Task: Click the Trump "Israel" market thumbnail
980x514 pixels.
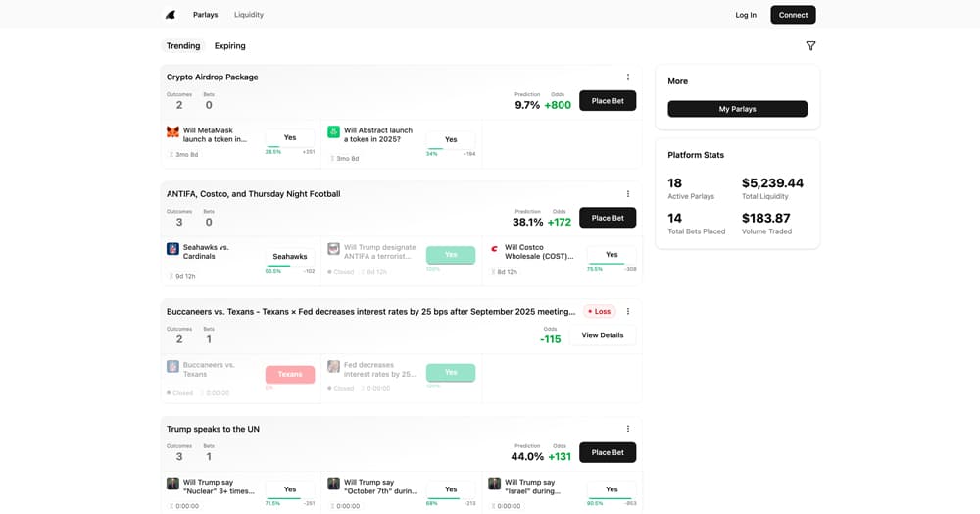Action: pyautogui.click(x=494, y=484)
